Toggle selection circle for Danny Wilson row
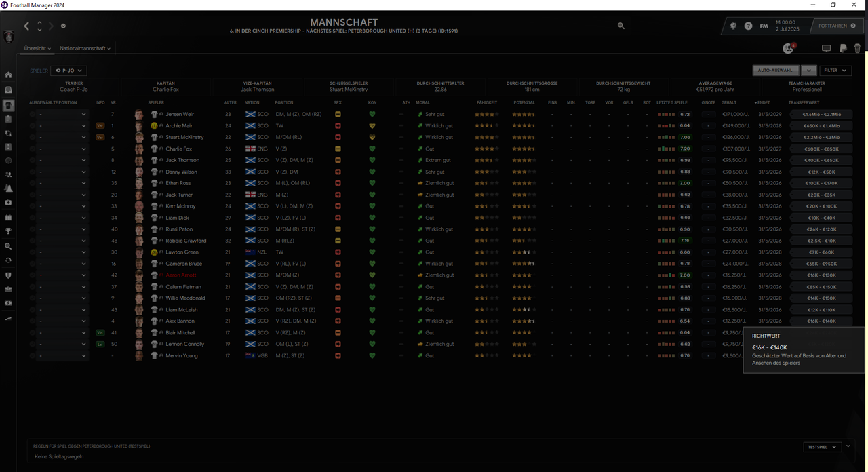Viewport: 868px width, 472px height. [32, 172]
